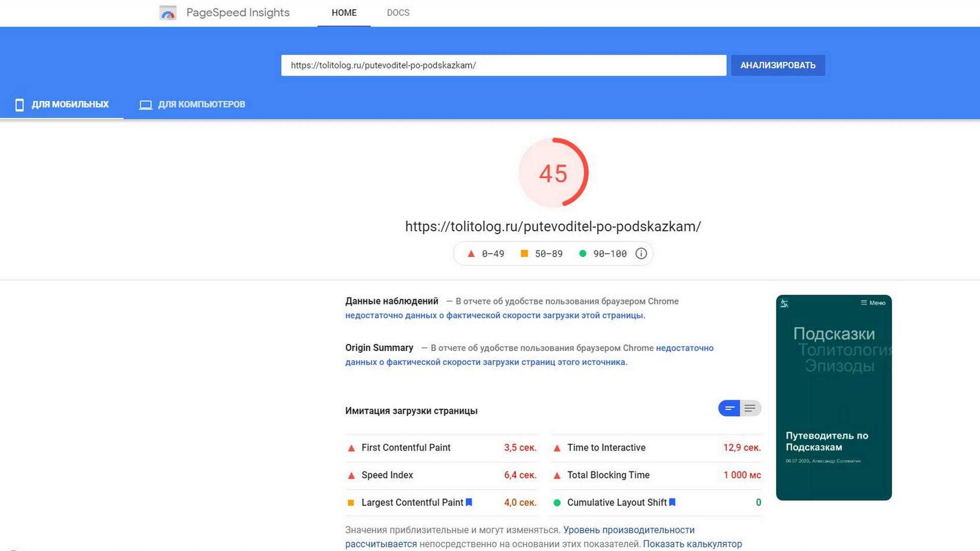The image size is (980, 551).
Task: Open the HOME tab
Action: (x=344, y=13)
